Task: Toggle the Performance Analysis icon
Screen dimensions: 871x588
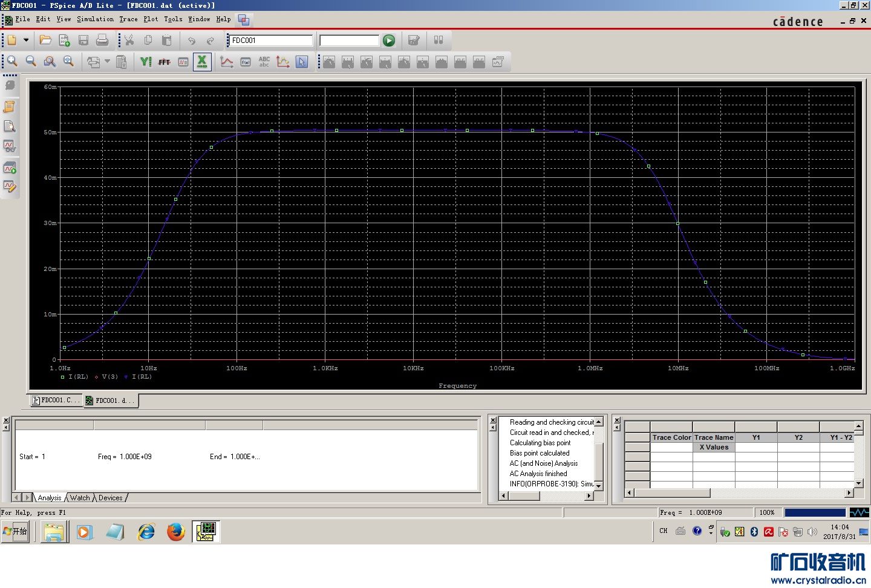Action: pos(183,61)
